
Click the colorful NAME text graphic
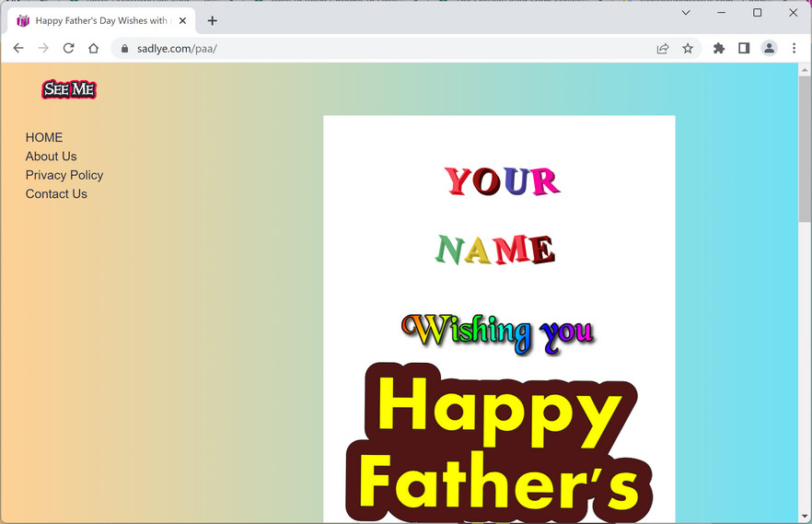point(494,250)
